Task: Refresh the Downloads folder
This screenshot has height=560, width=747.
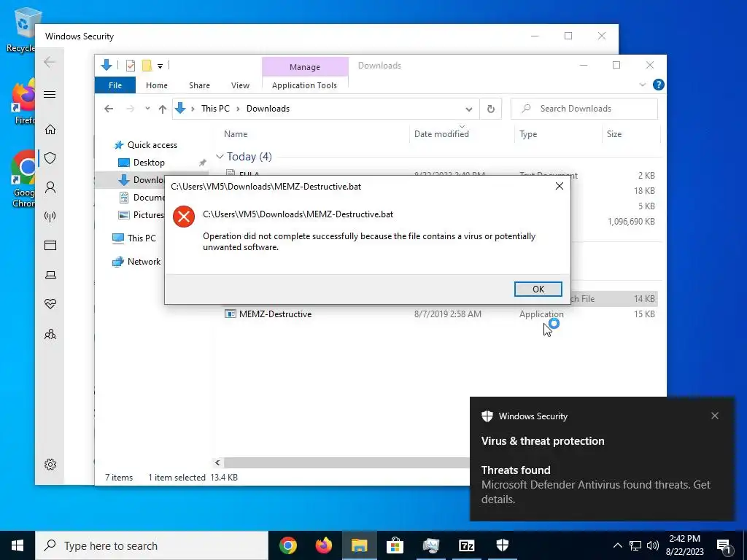Action: point(491,109)
